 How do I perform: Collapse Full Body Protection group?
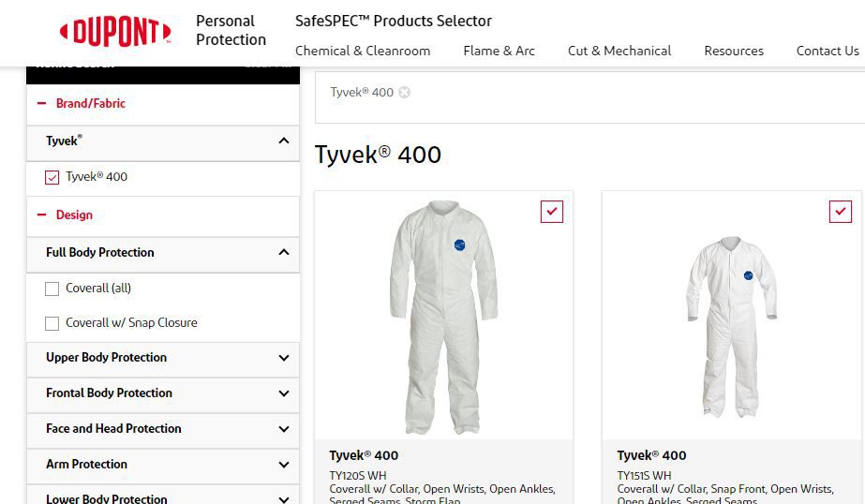[x=284, y=252]
